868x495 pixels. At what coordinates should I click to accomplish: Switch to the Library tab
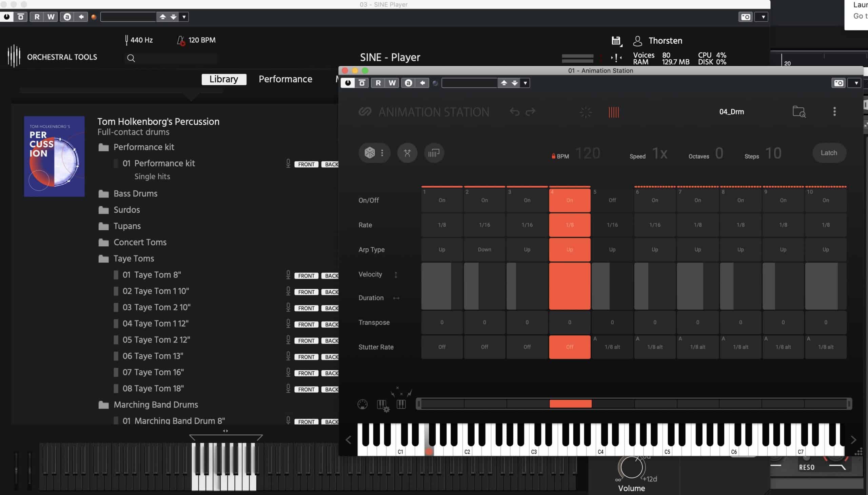224,79
